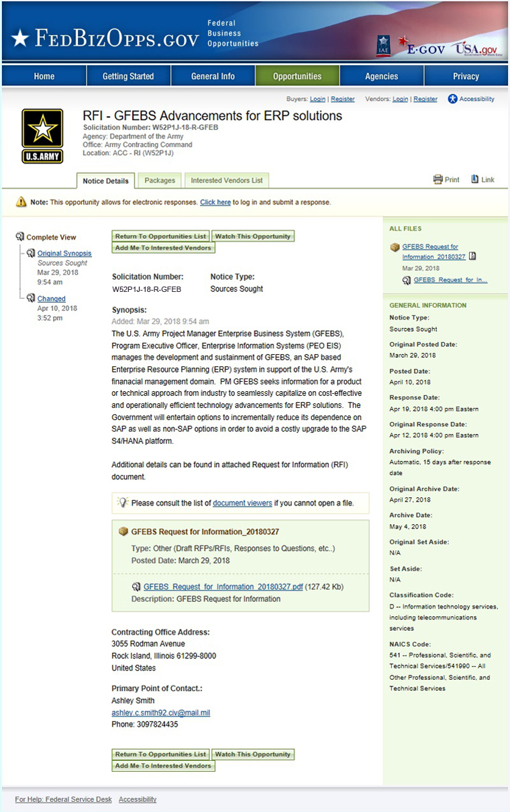This screenshot has width=510, height=812.
Task: Open the Agencies menu
Action: click(382, 76)
